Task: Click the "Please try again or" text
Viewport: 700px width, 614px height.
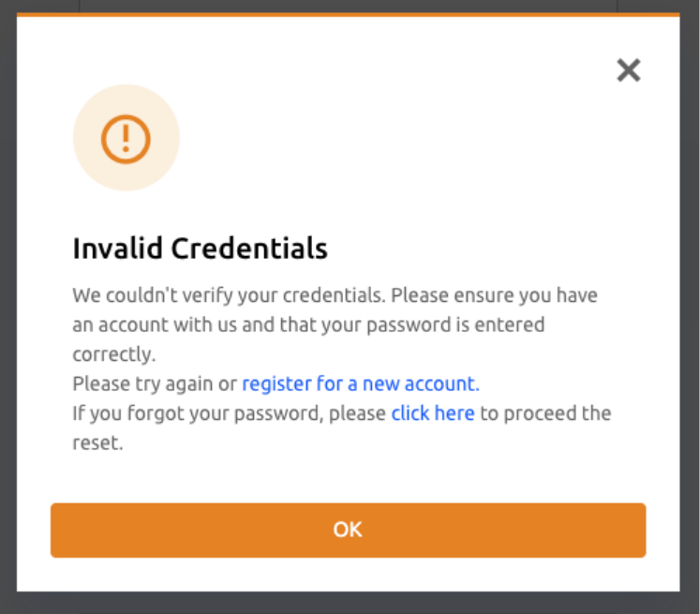Action: [x=155, y=383]
